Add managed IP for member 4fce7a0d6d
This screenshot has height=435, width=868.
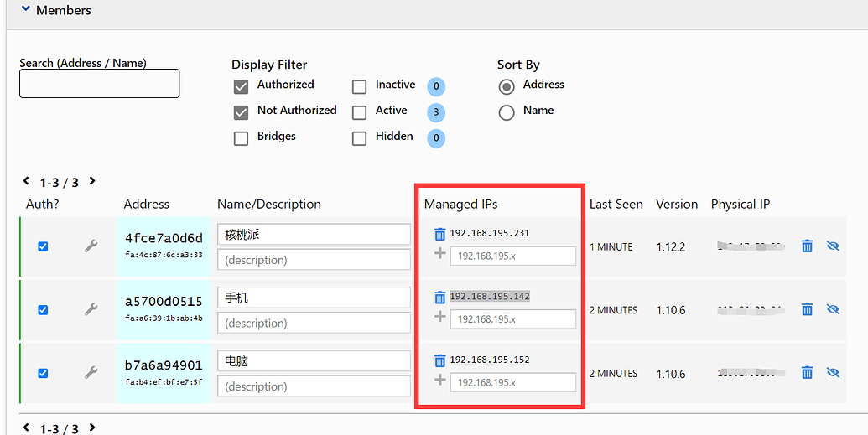439,253
